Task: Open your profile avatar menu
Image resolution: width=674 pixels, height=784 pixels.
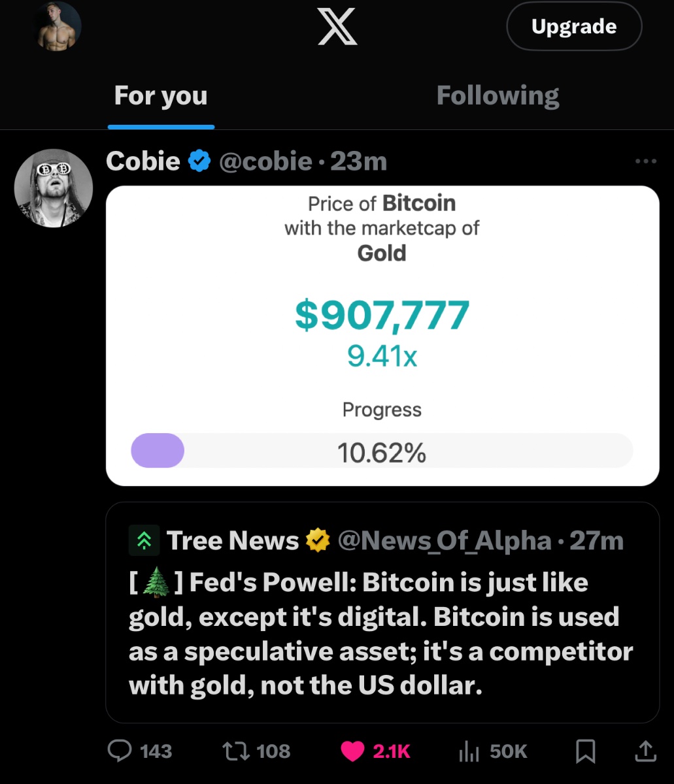Action: click(x=58, y=26)
